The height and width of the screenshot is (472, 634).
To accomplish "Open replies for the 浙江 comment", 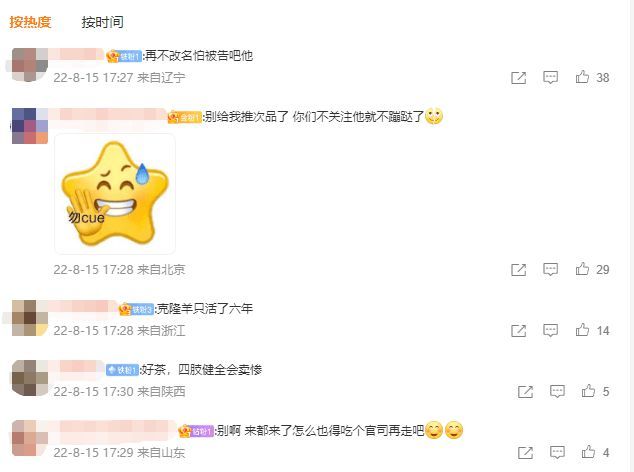I will [x=550, y=330].
